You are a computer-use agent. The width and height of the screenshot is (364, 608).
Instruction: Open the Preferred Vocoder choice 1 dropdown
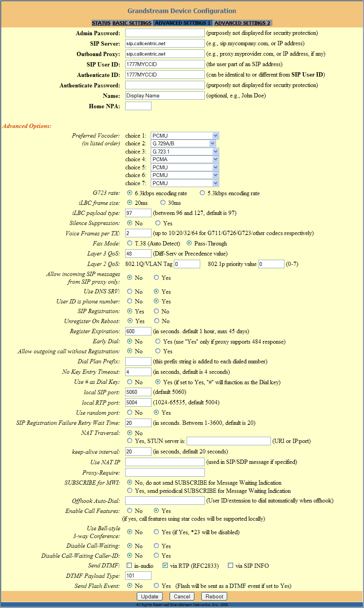click(x=185, y=136)
